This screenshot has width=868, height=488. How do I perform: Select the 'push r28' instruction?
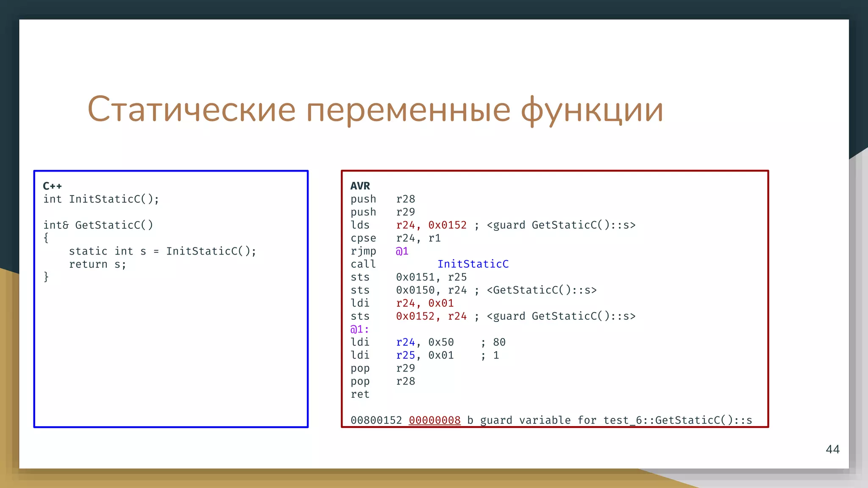(383, 199)
